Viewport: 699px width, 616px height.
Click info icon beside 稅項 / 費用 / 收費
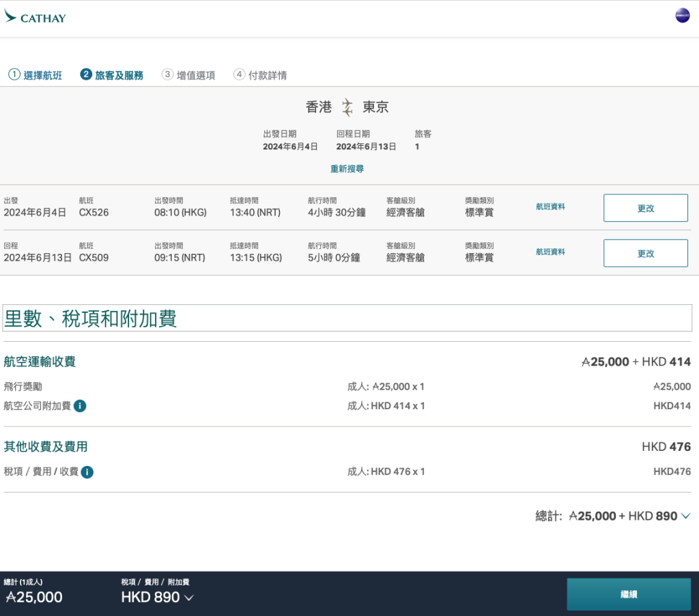tap(87, 471)
